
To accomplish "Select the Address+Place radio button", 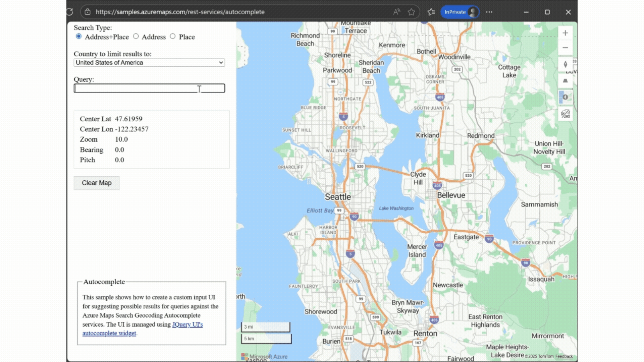I will point(78,36).
